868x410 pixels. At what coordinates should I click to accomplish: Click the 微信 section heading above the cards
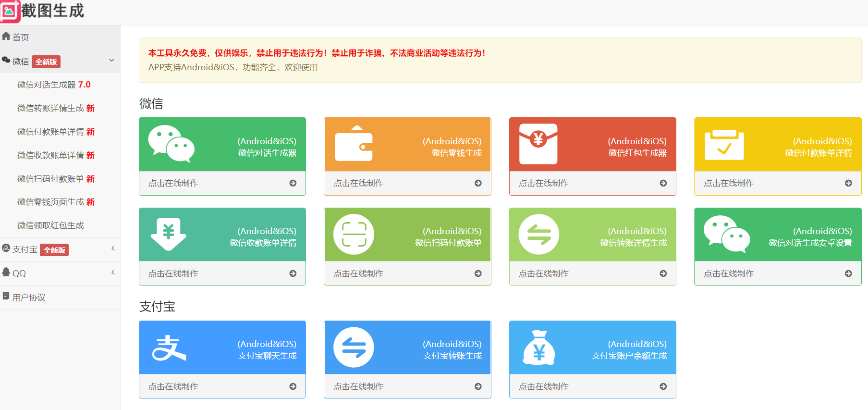point(151,103)
